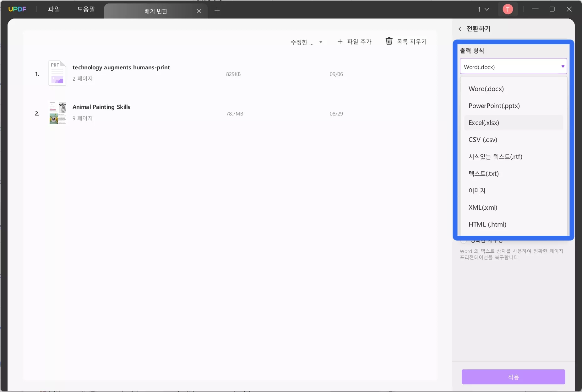
Task: Choose HTML (.html) output format
Action: [514, 224]
